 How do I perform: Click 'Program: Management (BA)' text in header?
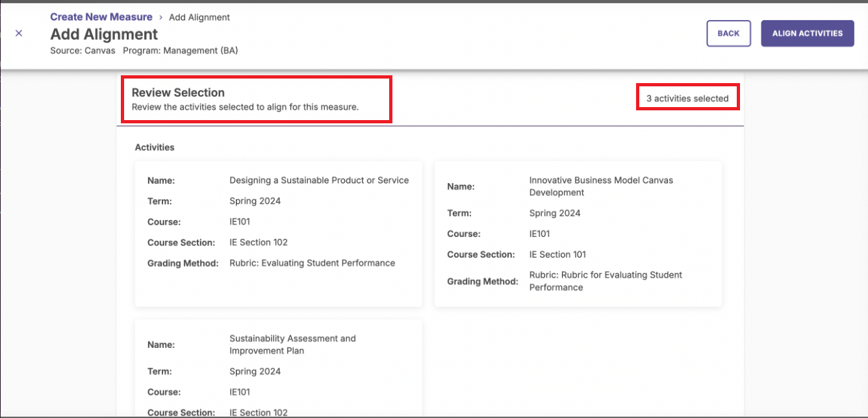coord(181,50)
